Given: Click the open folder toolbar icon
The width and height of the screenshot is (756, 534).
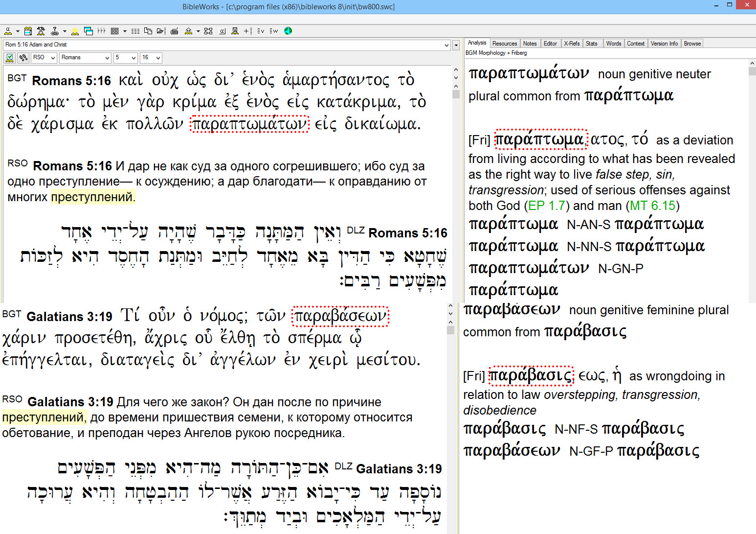Looking at the screenshot, I should (x=161, y=31).
